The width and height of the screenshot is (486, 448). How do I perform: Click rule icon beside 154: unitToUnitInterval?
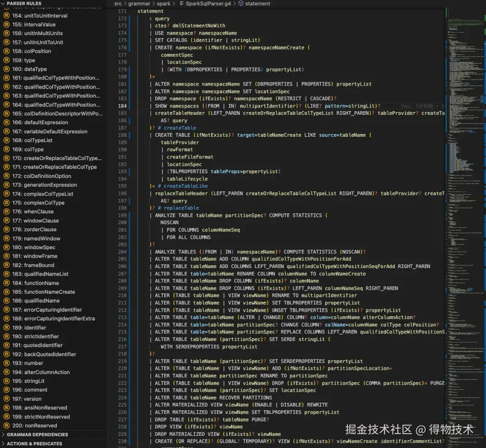pos(6,15)
